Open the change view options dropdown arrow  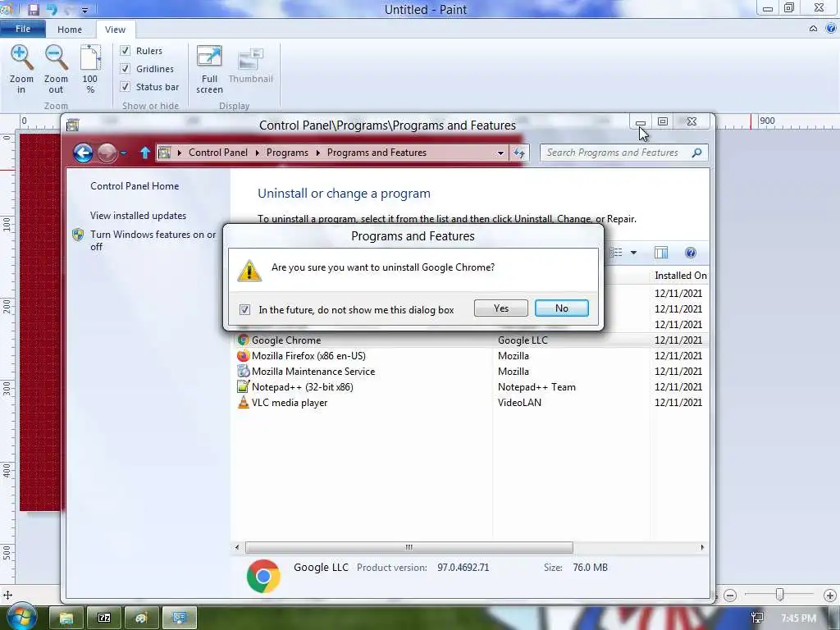coord(633,253)
